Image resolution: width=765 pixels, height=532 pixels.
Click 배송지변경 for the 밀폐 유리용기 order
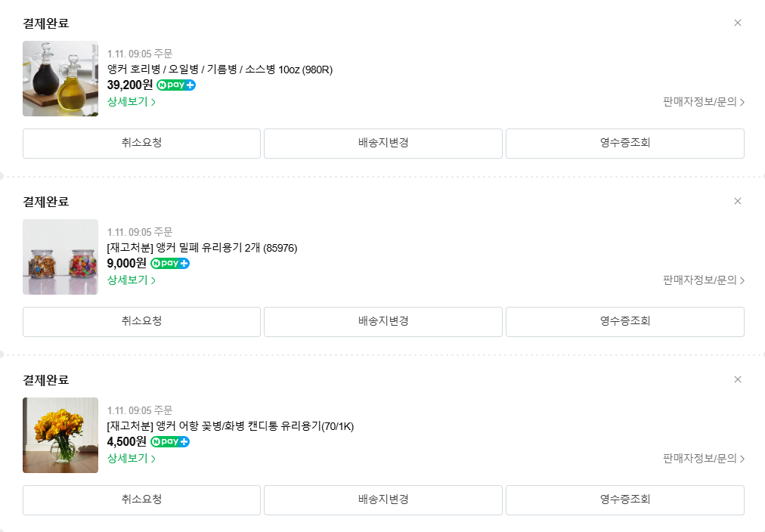tap(383, 322)
